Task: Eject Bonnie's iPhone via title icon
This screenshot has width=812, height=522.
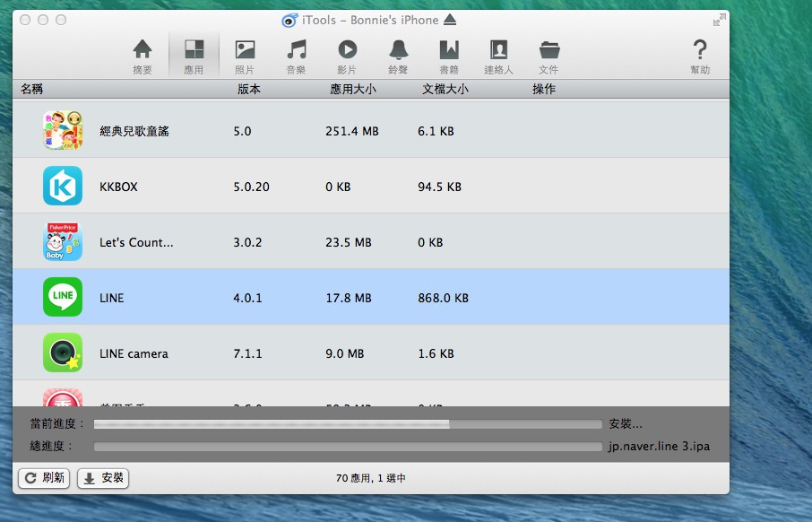Action: coord(450,20)
